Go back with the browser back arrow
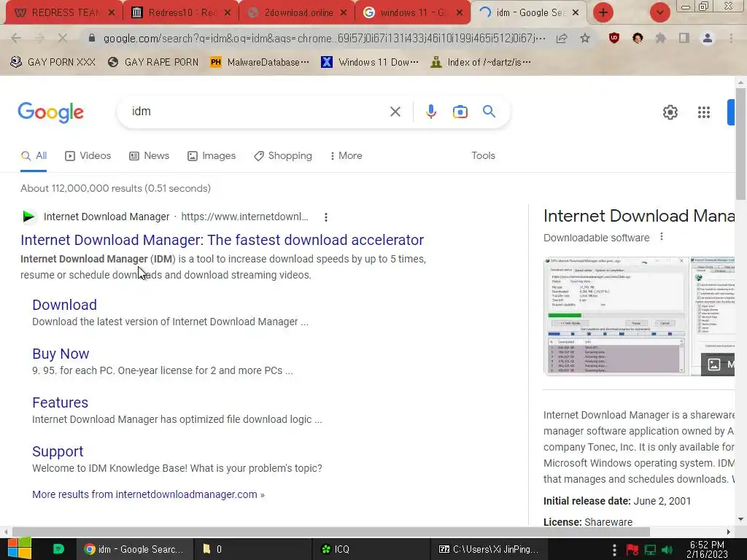The height and width of the screenshot is (560, 747). click(16, 38)
